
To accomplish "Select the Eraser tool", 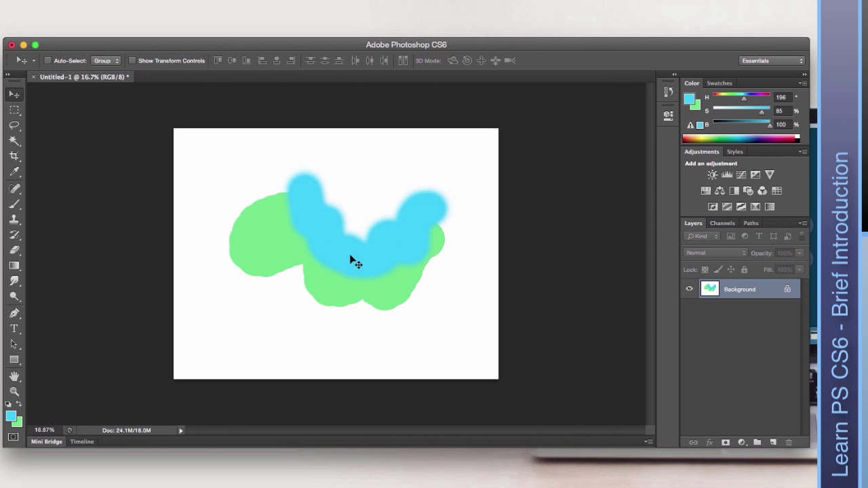I will point(14,250).
